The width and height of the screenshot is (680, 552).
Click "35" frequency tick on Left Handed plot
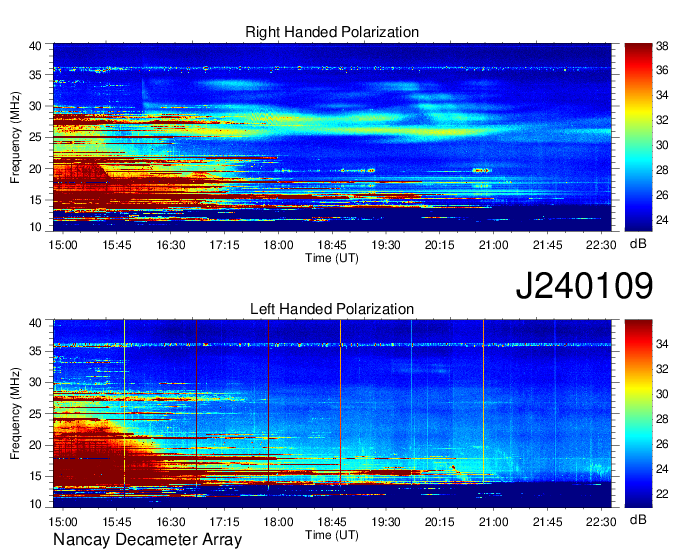(x=35, y=352)
